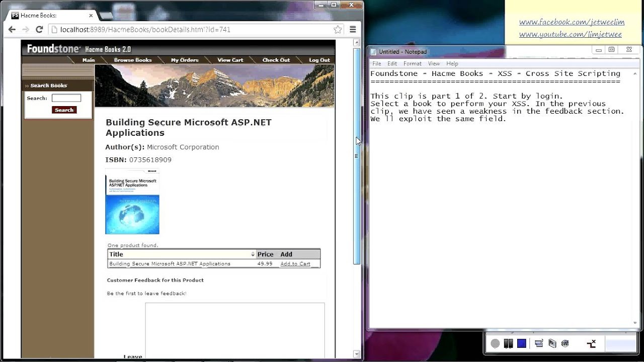Click the Add column header
This screenshot has width=644, height=362.
coord(286,254)
